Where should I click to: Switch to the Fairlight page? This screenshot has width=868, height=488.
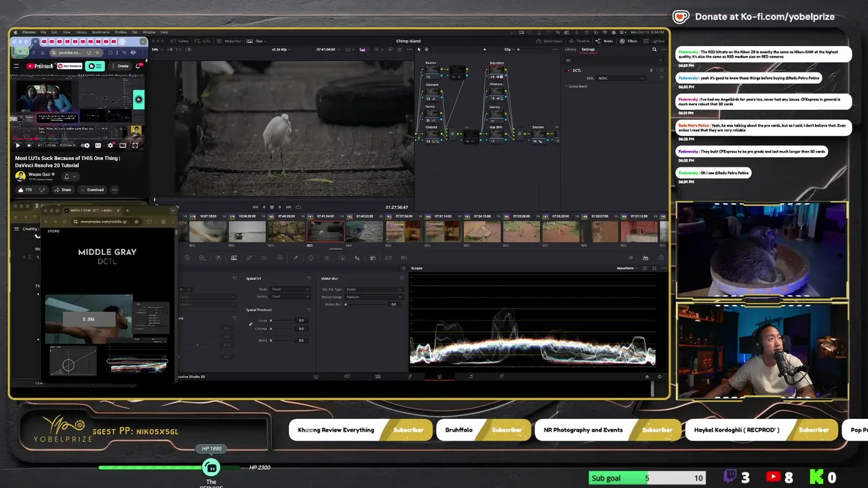(x=471, y=376)
